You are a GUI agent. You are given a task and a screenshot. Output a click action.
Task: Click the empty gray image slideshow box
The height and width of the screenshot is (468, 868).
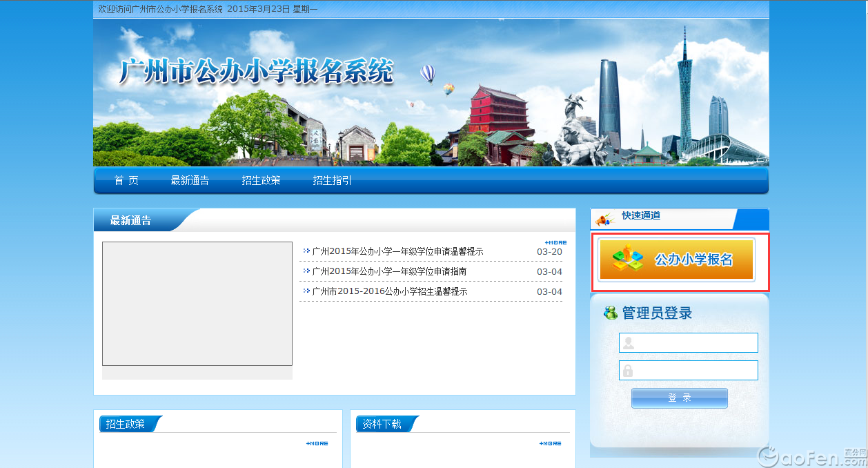click(197, 304)
